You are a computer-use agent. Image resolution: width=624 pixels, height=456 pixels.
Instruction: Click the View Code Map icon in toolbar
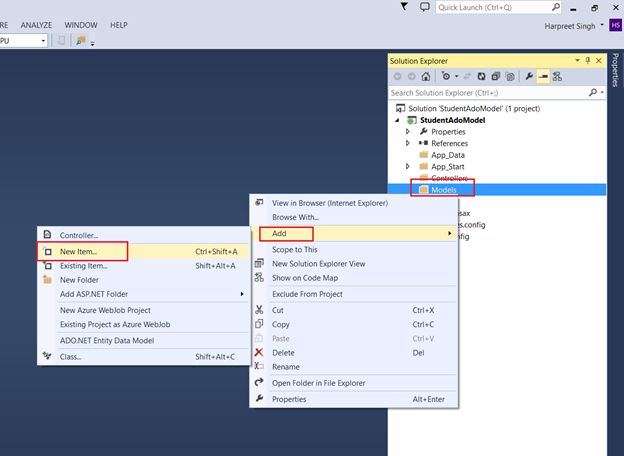[x=557, y=76]
